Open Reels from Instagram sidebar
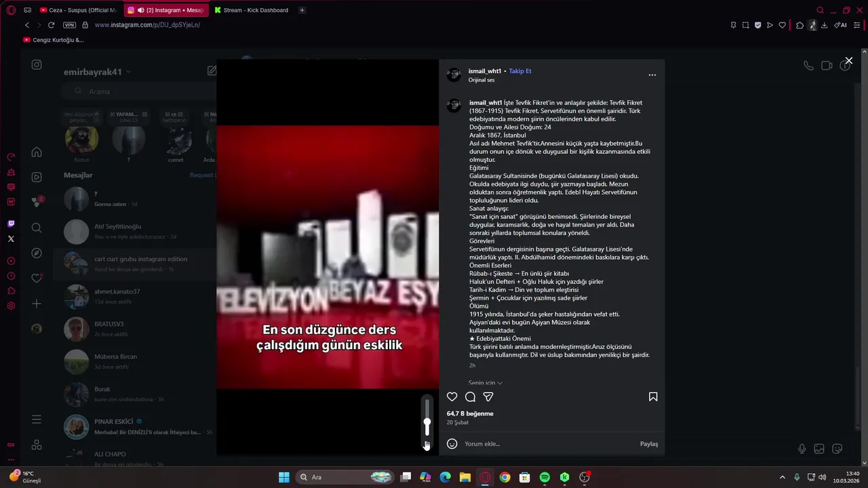 click(37, 177)
